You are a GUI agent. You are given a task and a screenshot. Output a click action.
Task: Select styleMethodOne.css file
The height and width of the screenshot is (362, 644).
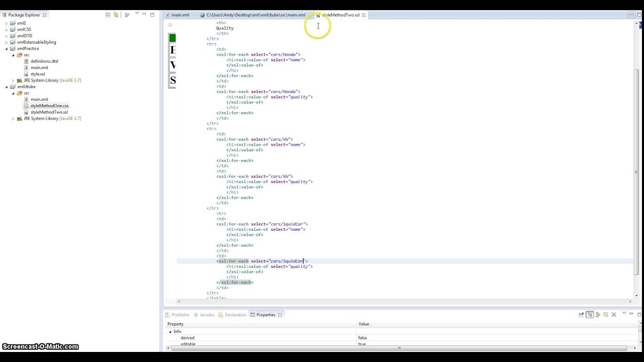coord(49,106)
